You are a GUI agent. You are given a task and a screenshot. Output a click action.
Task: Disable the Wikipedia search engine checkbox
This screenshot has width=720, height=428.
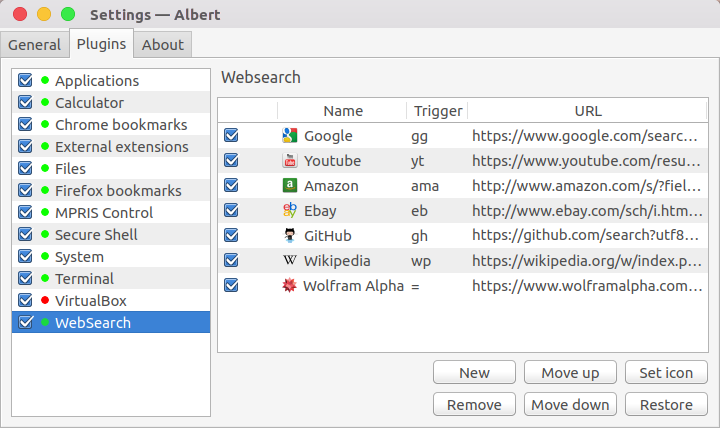(x=231, y=260)
